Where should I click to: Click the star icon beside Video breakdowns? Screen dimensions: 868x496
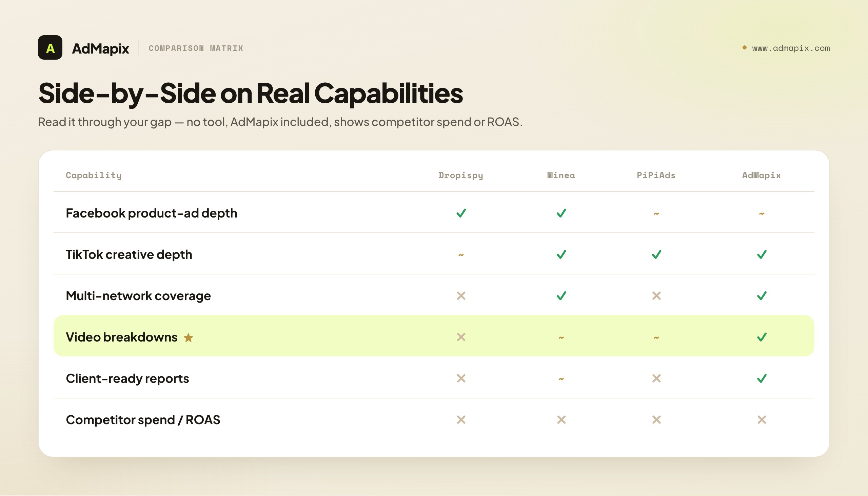coord(188,337)
